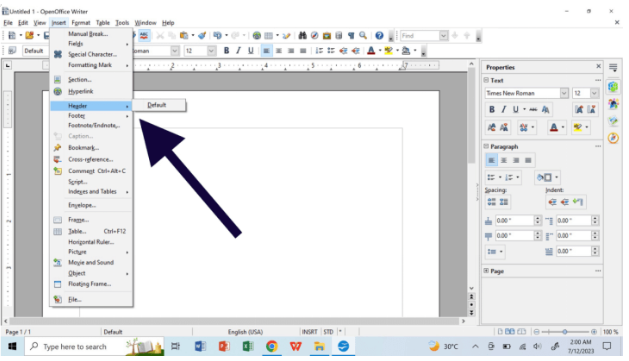This screenshot has height=361, width=629.
Task: Expand the Page section in Properties
Action: pyautogui.click(x=486, y=271)
